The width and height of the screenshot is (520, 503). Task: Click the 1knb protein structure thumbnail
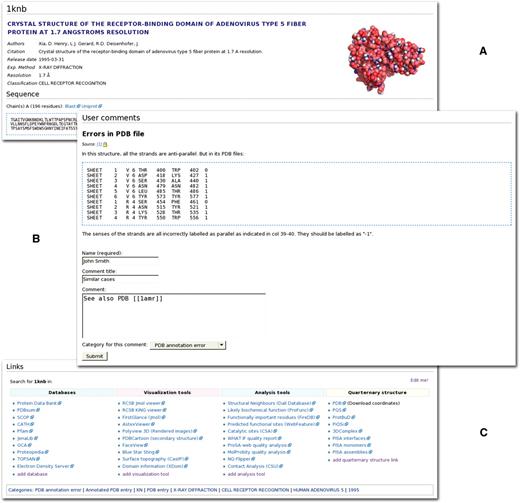point(387,60)
